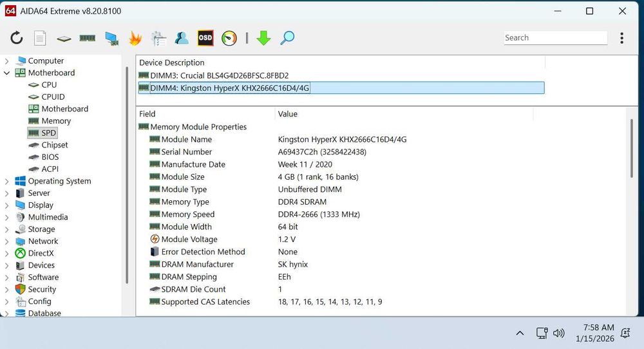This screenshot has width=644, height=349.
Task: Collapse the Motherboard tree node
Action: pyautogui.click(x=7, y=73)
